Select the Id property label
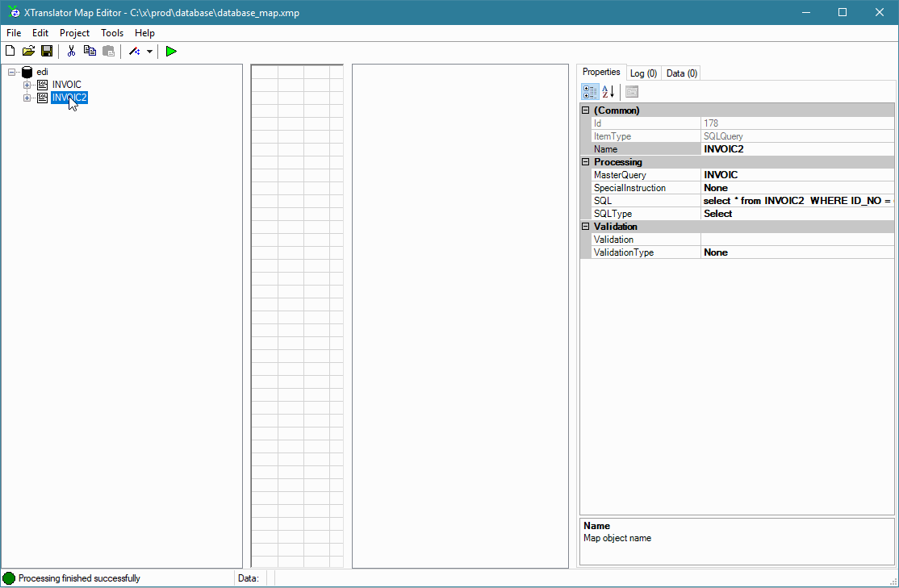This screenshot has width=899, height=588. (646, 123)
